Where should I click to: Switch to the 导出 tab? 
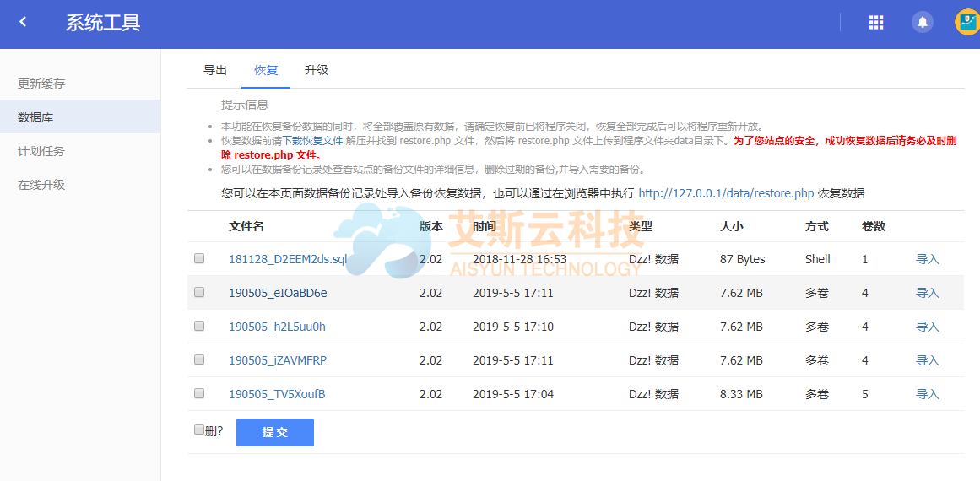[215, 71]
